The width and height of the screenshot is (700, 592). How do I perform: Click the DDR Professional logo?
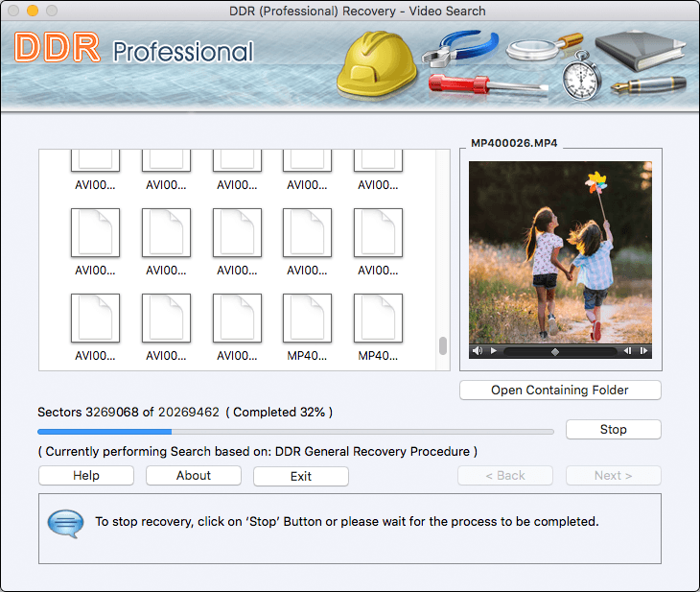pyautogui.click(x=133, y=48)
